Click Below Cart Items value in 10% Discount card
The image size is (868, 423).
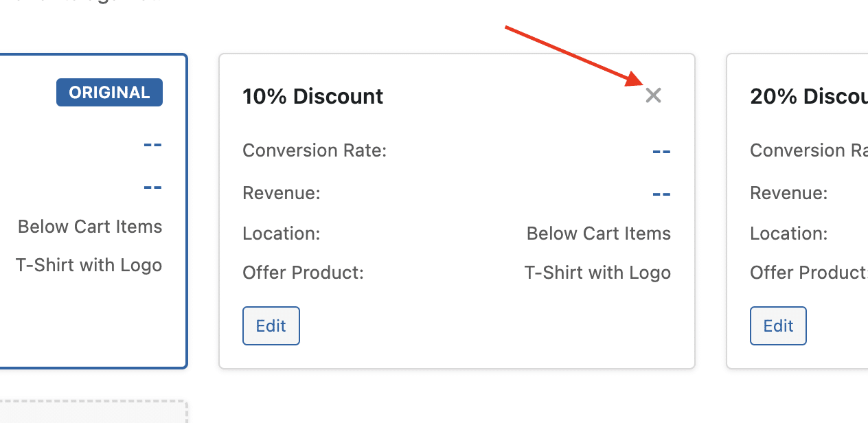pos(598,233)
